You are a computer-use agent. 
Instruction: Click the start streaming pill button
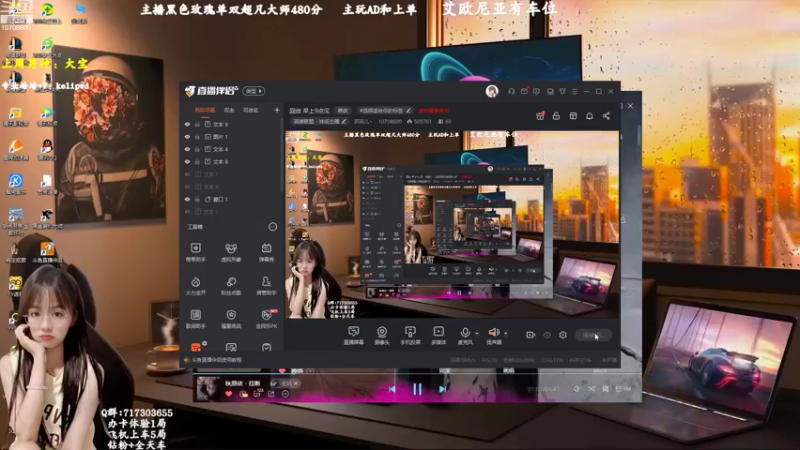[593, 335]
